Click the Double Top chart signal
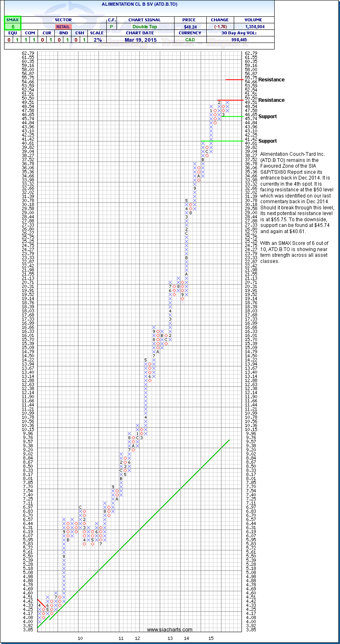340x644 pixels. point(145,27)
